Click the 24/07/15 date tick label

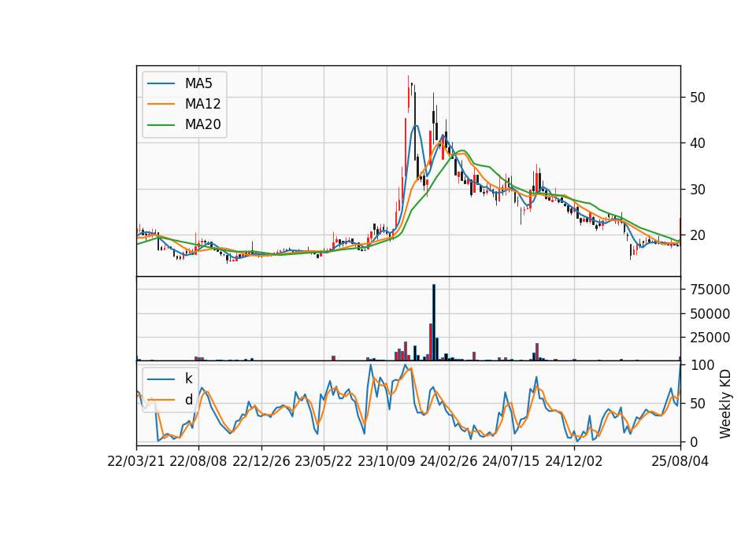pos(511,461)
